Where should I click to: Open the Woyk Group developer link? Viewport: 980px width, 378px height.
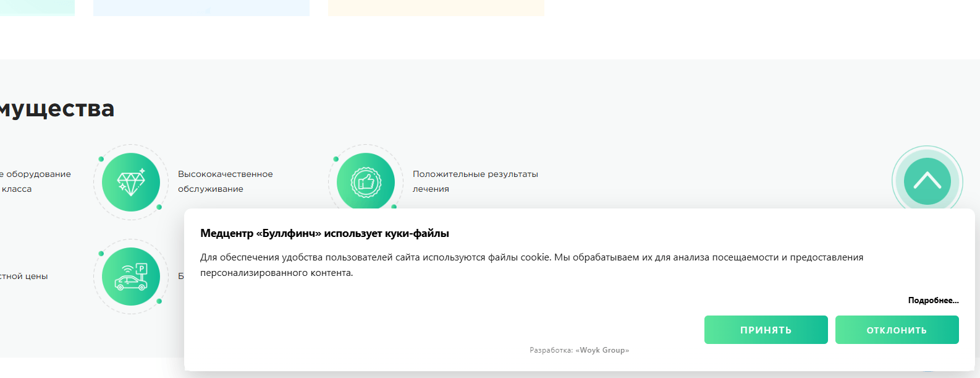point(602,350)
